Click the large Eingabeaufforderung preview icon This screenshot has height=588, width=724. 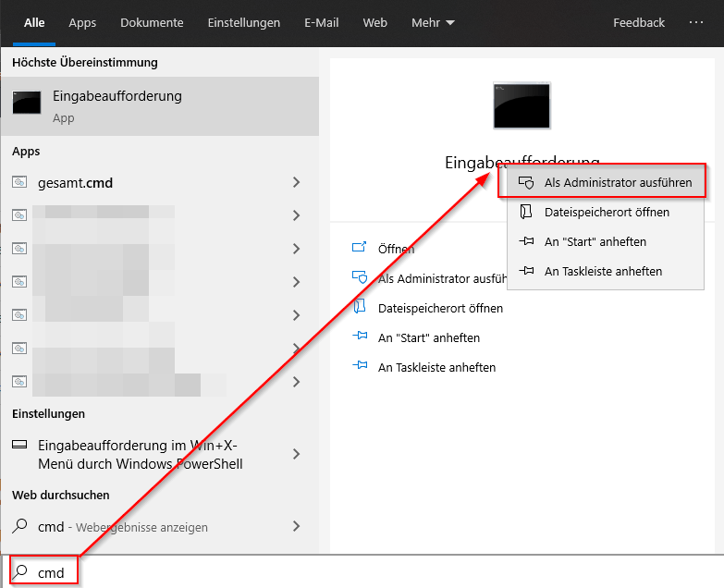pos(522,105)
